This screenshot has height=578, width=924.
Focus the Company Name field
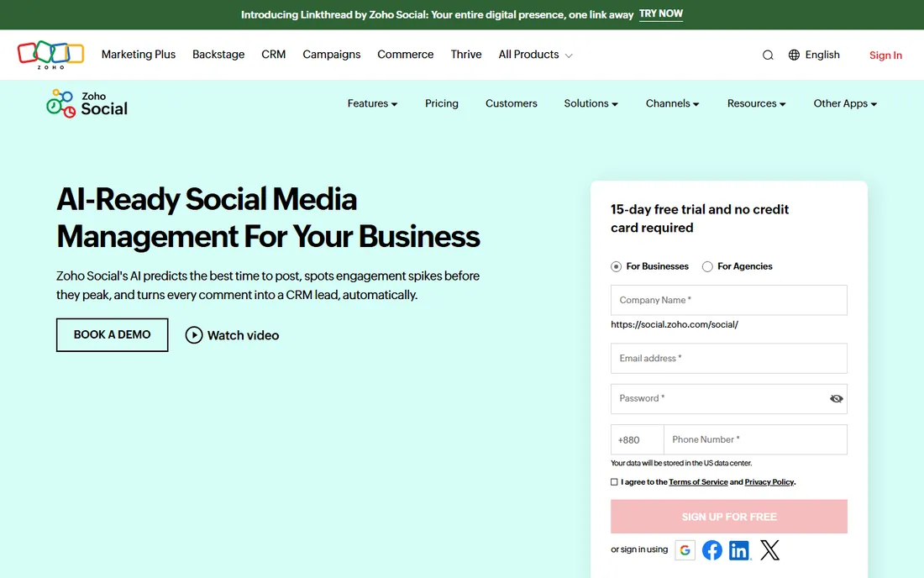point(729,300)
